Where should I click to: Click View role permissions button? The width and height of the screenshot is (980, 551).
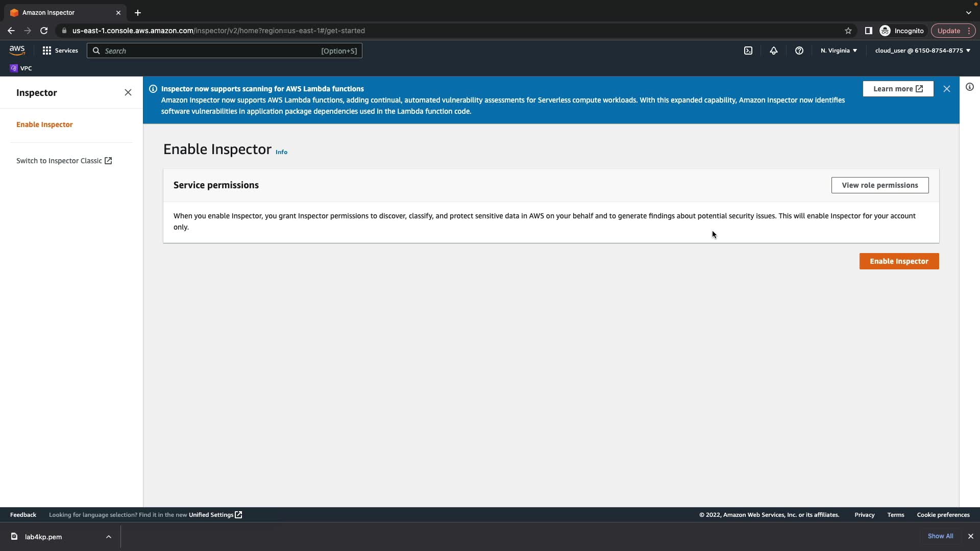pos(879,185)
